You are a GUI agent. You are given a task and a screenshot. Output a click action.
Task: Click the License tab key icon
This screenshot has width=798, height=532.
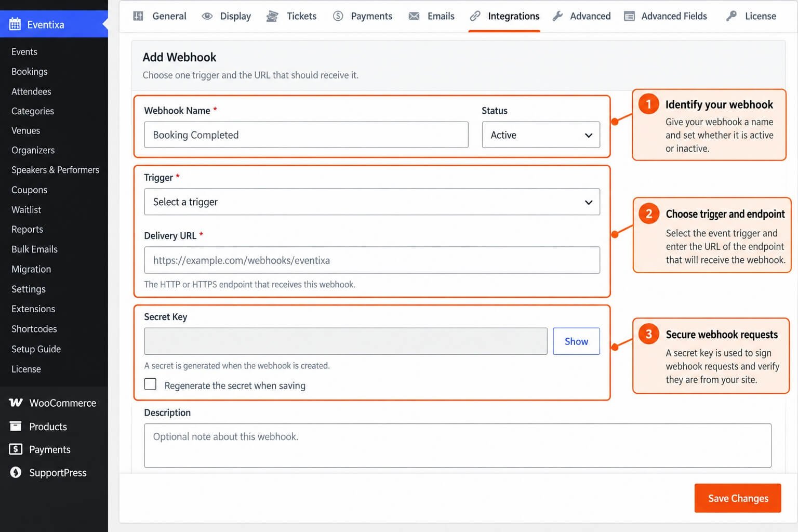pyautogui.click(x=731, y=16)
